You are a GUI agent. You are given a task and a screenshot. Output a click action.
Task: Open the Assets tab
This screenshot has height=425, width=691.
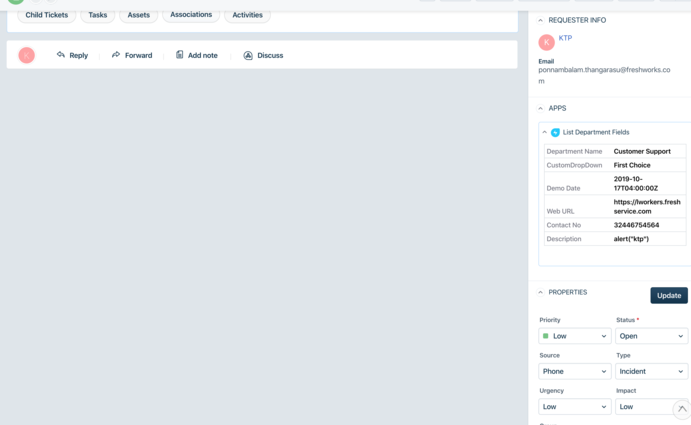[139, 15]
